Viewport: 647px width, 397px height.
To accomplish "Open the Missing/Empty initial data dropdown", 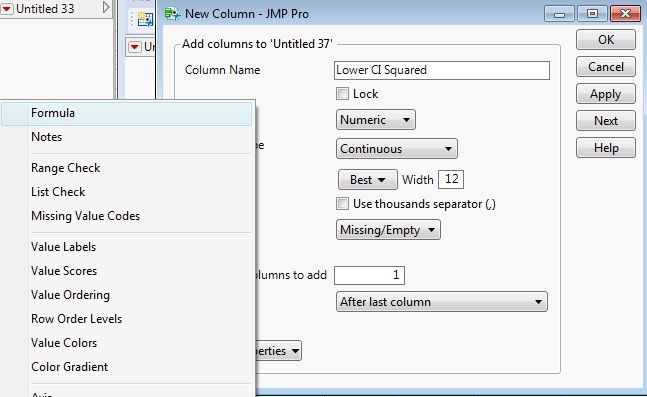I will (x=388, y=230).
